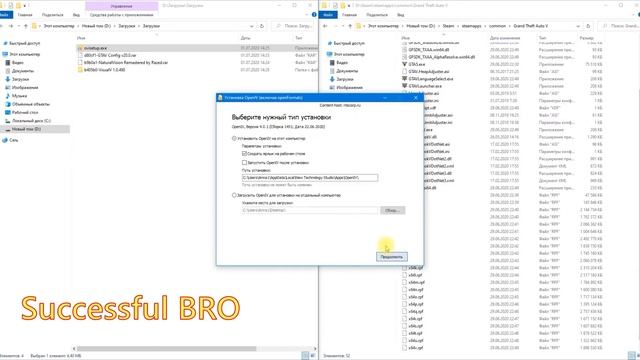Open Загрузки in left window sidebar
This screenshot has width=640, height=360.
click(20, 79)
